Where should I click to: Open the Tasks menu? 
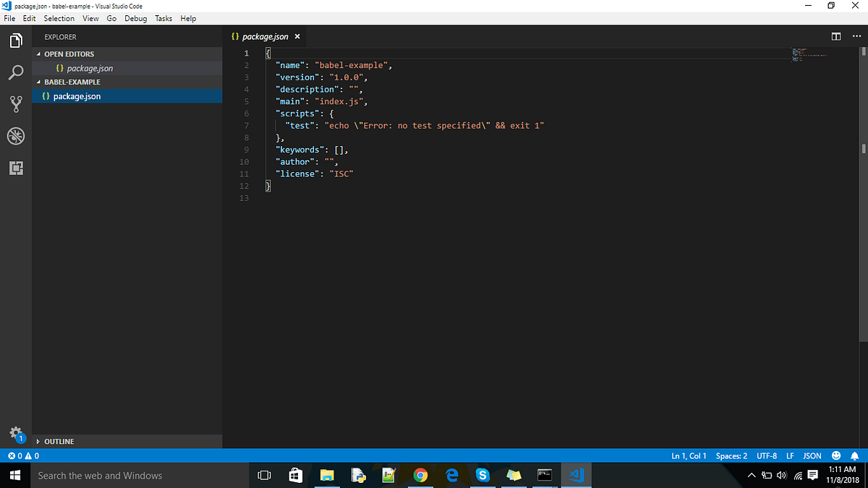[x=163, y=18]
